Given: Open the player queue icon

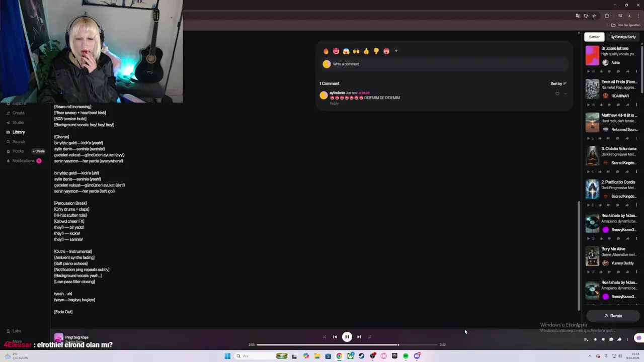Looking at the screenshot, I should (x=586, y=339).
